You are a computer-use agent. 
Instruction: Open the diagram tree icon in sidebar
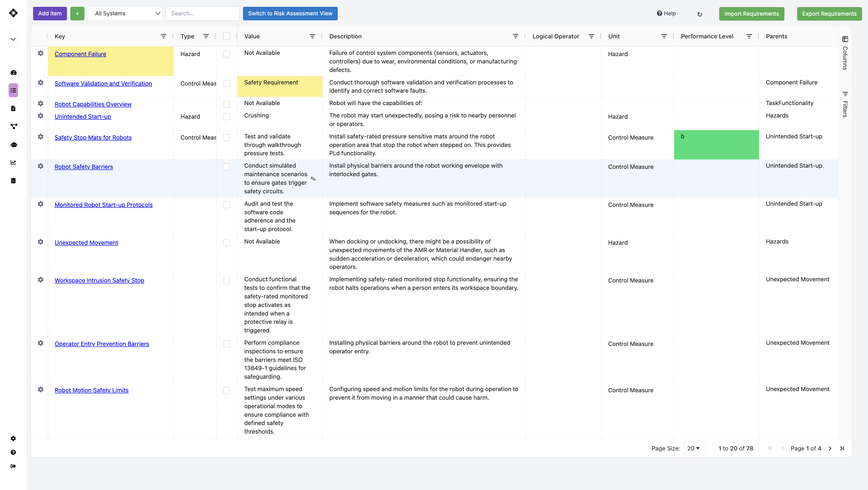coord(14,126)
